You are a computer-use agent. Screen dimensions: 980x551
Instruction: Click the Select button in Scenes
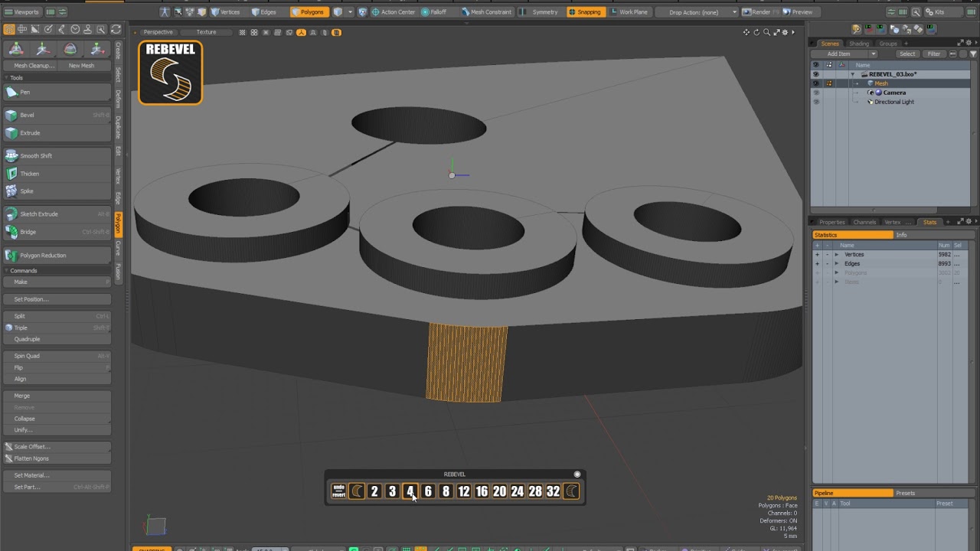point(907,54)
